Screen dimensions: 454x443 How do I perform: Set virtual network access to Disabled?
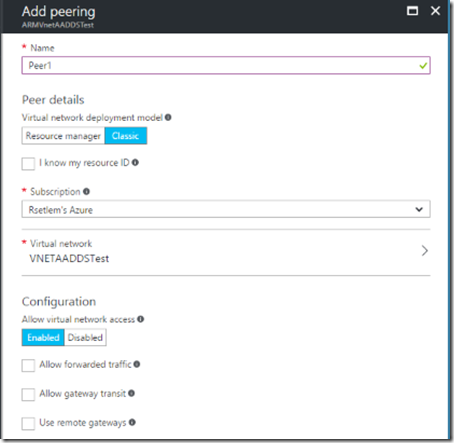coord(85,337)
